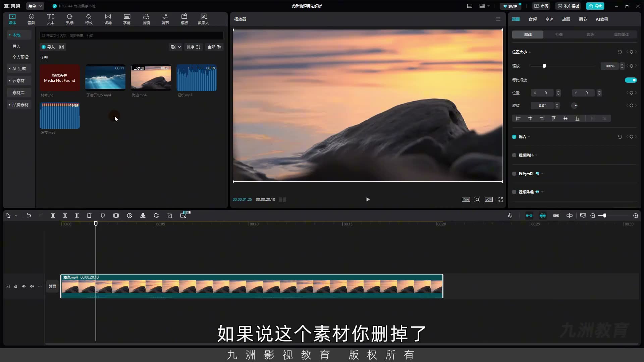Open the 音频 audio panel
Image resolution: width=644 pixels, height=362 pixels.
(31, 19)
